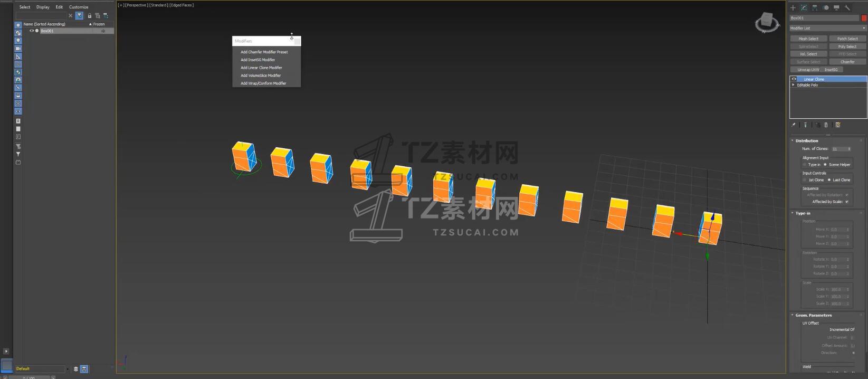Toggle Display Space Warps filter icon
868x379 pixels.
click(x=18, y=64)
